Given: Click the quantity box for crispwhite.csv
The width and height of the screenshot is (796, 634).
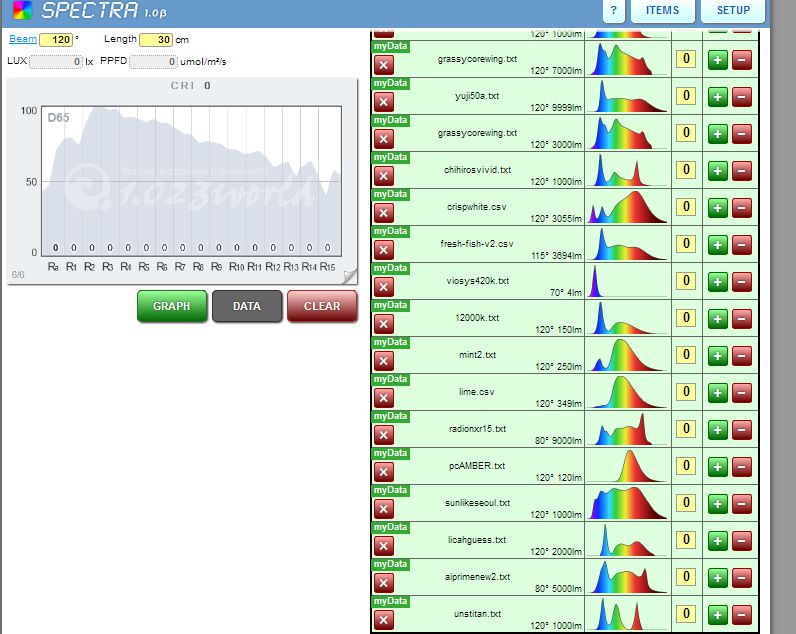Looking at the screenshot, I should 686,207.
